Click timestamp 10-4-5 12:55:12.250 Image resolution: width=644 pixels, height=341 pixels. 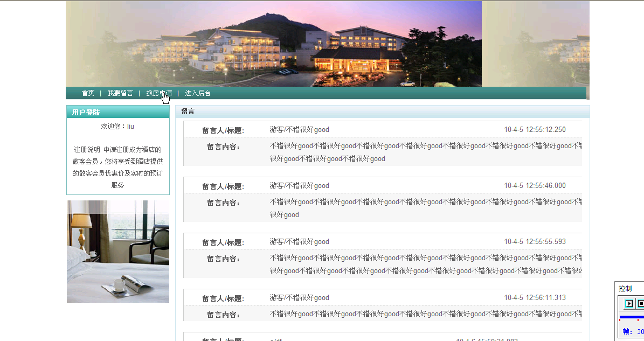coord(535,130)
